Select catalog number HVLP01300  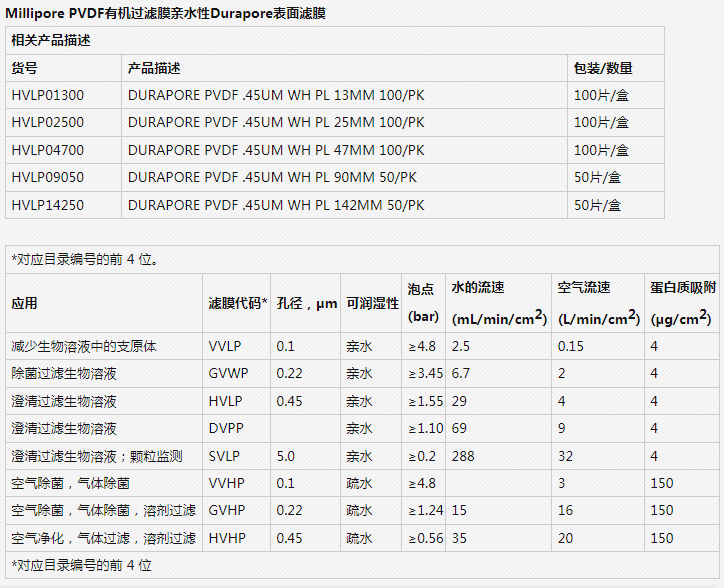pos(48,96)
